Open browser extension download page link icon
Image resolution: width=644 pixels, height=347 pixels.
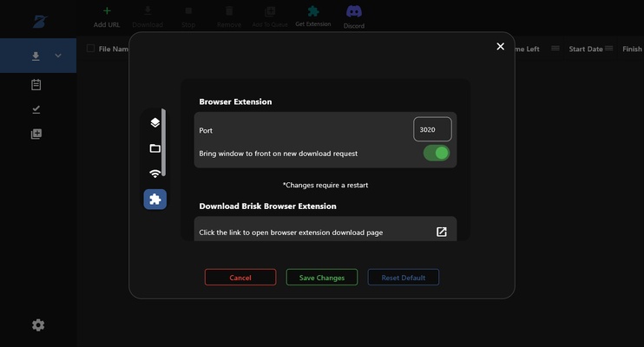[x=442, y=232]
